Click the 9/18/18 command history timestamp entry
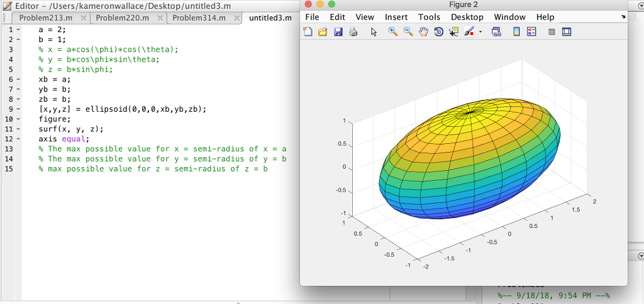Screen dimensions: 644x304 (x=553, y=295)
